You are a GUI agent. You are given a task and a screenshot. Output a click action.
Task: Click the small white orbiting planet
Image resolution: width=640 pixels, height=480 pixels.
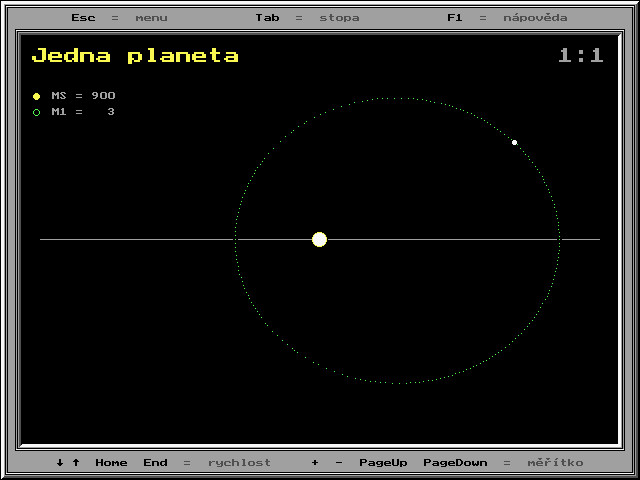[x=515, y=142]
